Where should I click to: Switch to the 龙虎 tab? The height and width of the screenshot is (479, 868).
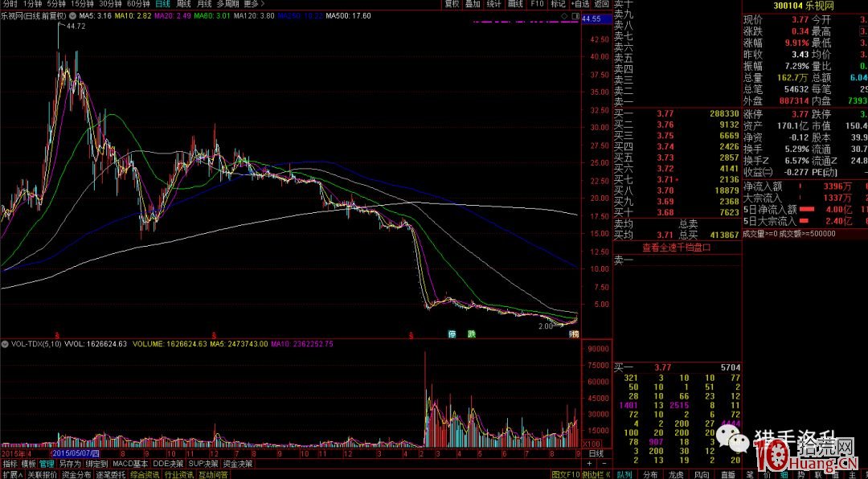point(676,474)
